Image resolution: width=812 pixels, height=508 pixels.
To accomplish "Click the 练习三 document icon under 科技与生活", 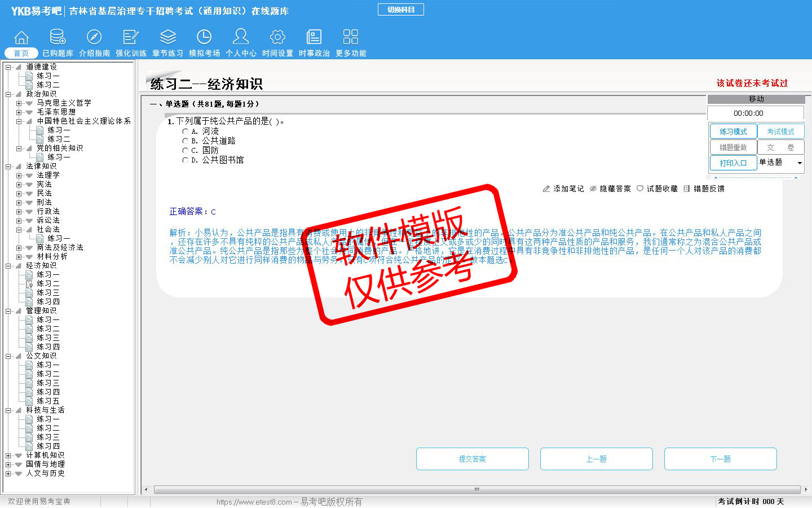I will pos(29,437).
